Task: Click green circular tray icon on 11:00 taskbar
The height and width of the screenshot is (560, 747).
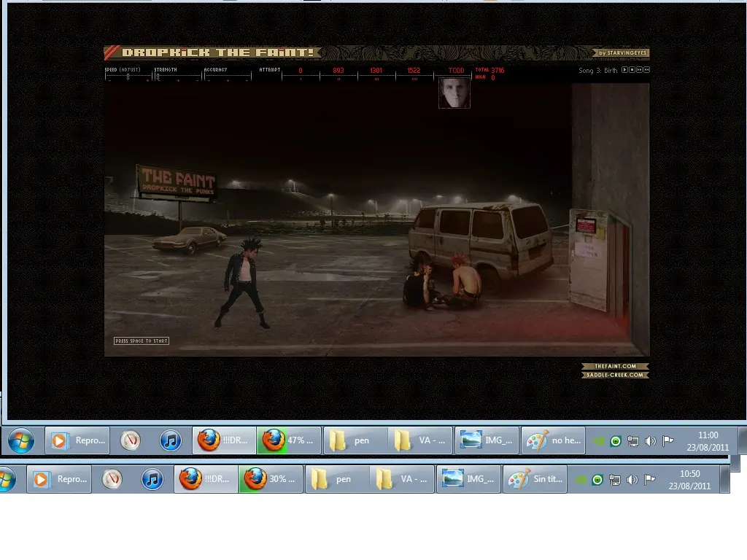Action: coord(616,441)
